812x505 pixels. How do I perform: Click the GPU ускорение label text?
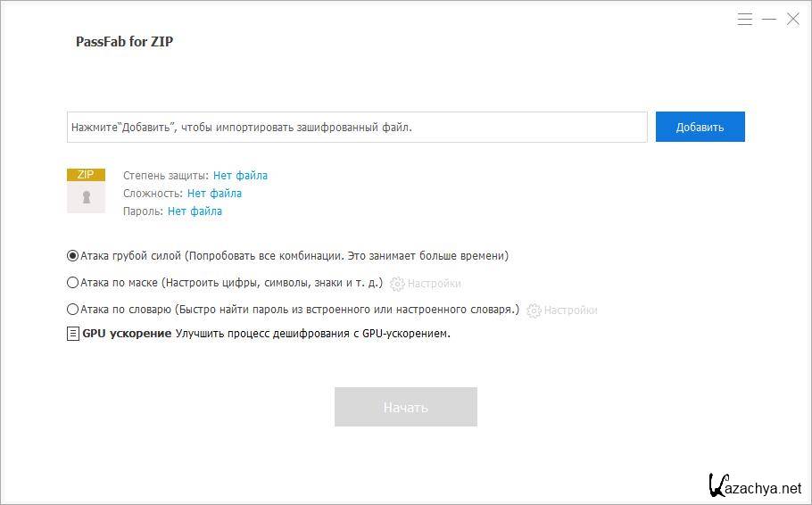click(127, 334)
